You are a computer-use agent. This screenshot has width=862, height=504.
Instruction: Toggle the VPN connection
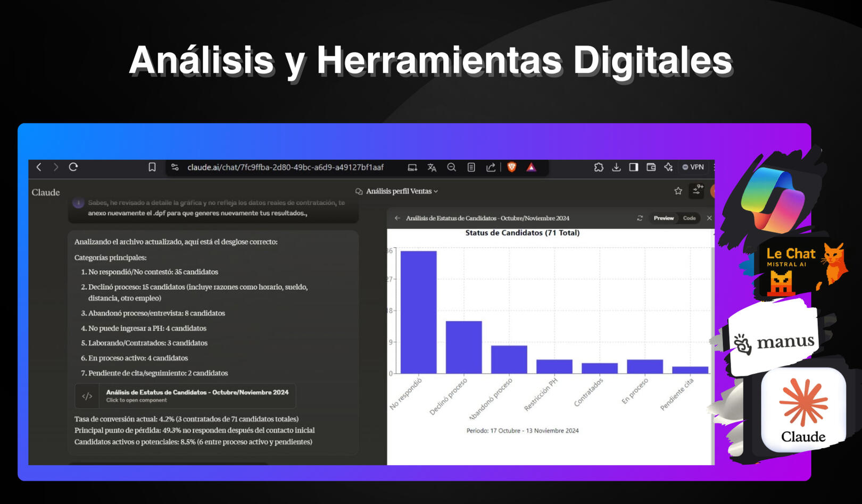pos(693,166)
